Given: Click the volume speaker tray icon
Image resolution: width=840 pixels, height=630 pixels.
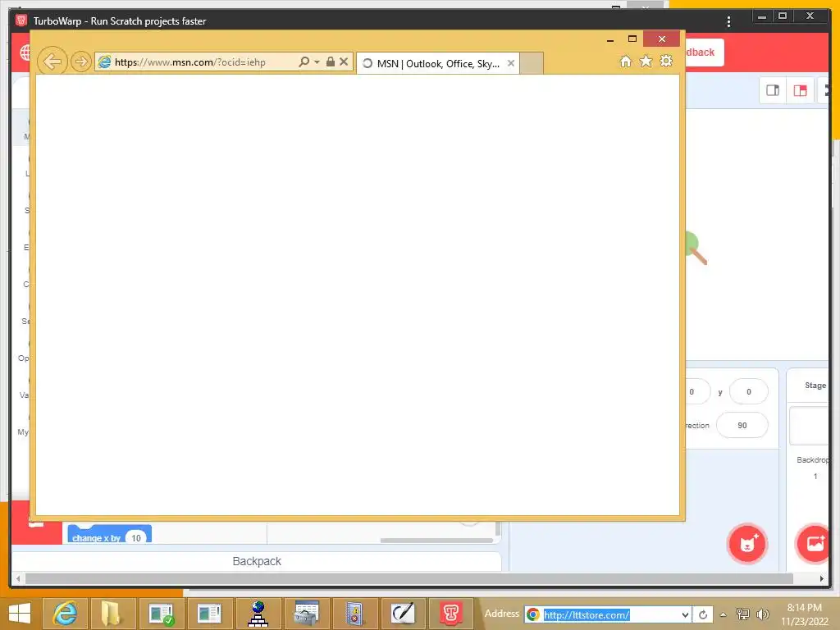Looking at the screenshot, I should pos(762,614).
